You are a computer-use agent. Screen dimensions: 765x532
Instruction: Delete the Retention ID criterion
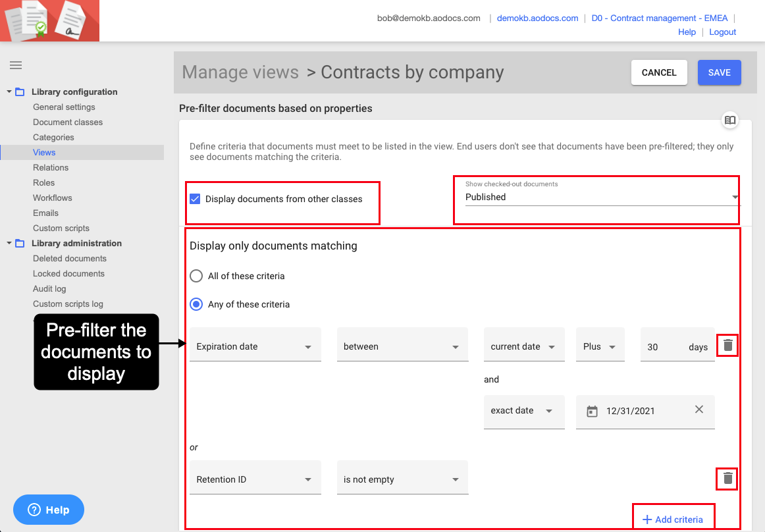(x=727, y=479)
